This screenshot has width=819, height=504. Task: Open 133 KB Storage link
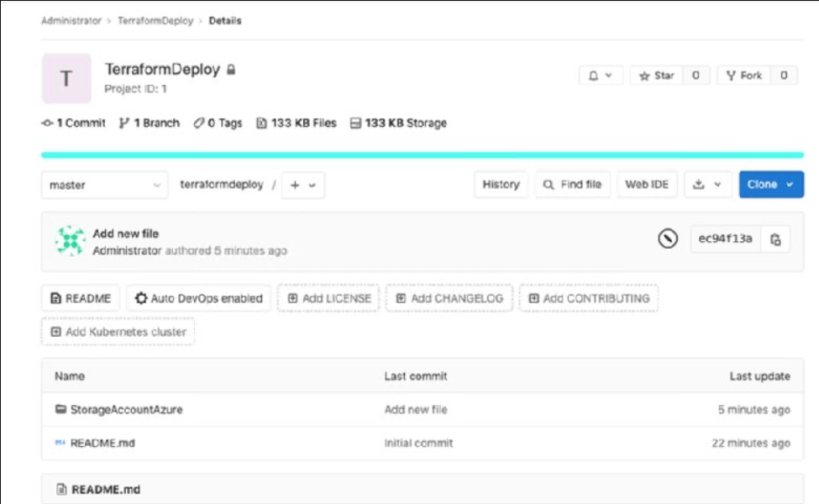pyautogui.click(x=398, y=123)
